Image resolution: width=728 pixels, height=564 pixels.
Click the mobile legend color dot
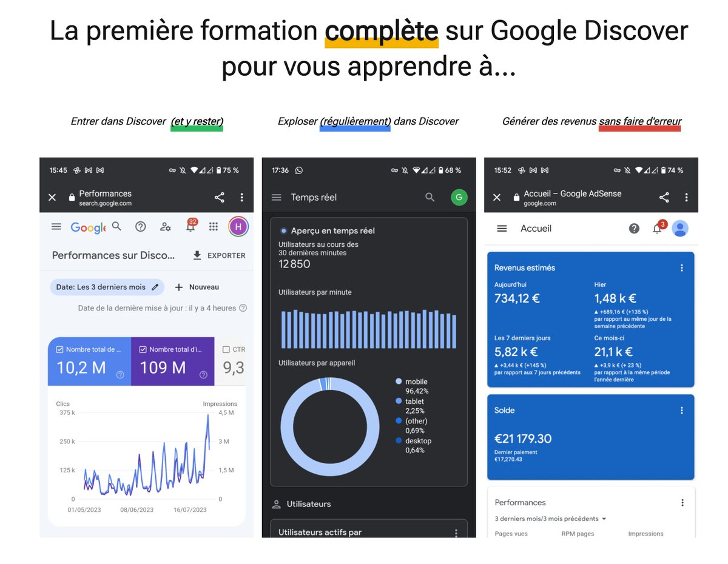coord(399,381)
